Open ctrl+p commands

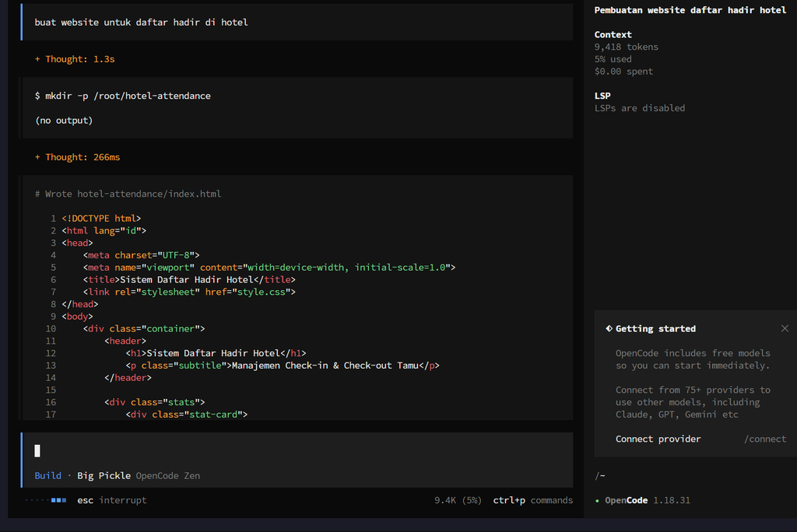[x=532, y=500]
